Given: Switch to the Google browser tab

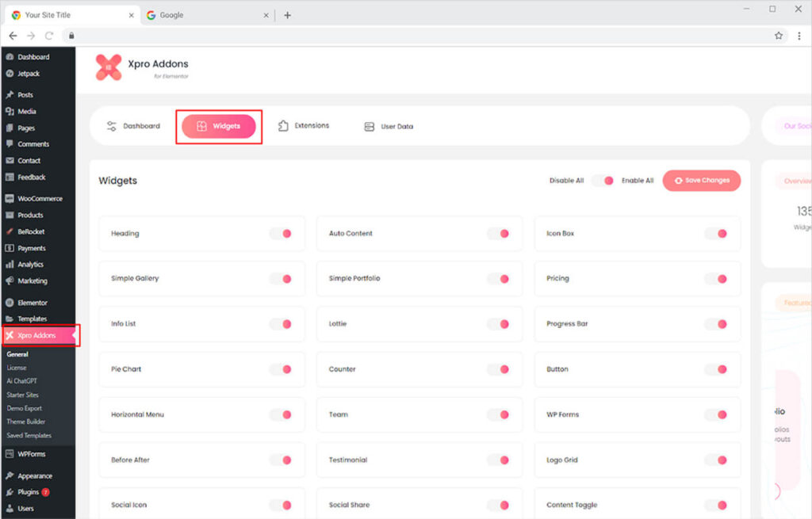Looking at the screenshot, I should coord(207,15).
